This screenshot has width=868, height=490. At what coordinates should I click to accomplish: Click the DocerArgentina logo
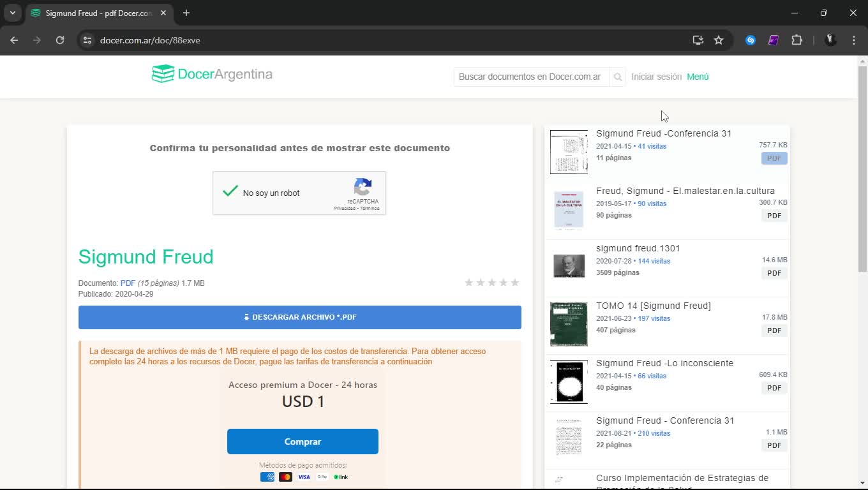(212, 74)
